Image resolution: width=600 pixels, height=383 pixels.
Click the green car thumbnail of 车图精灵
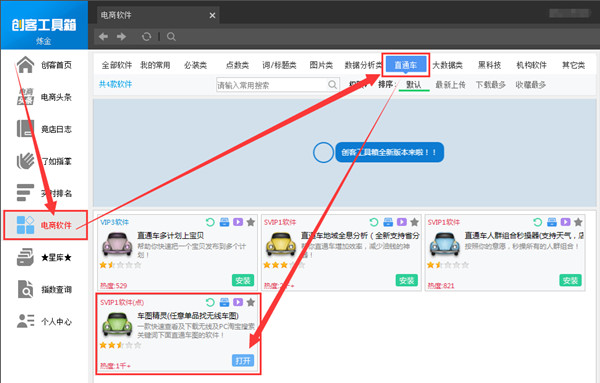pos(117,324)
